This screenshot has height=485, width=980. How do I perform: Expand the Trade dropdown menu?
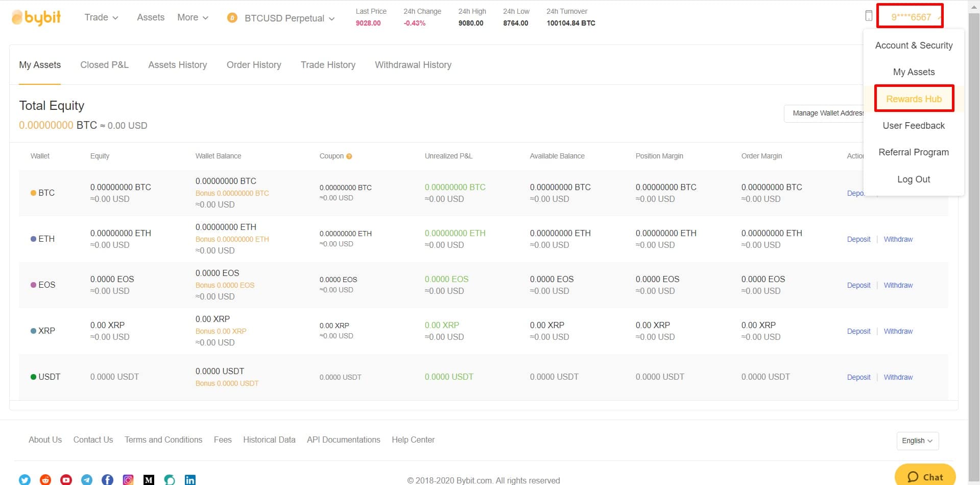click(x=101, y=17)
